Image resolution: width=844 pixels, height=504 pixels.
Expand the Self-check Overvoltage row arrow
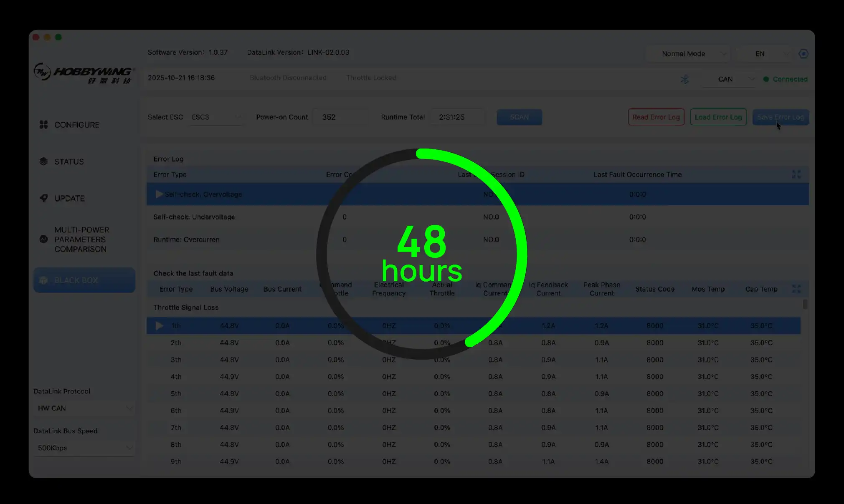click(159, 194)
